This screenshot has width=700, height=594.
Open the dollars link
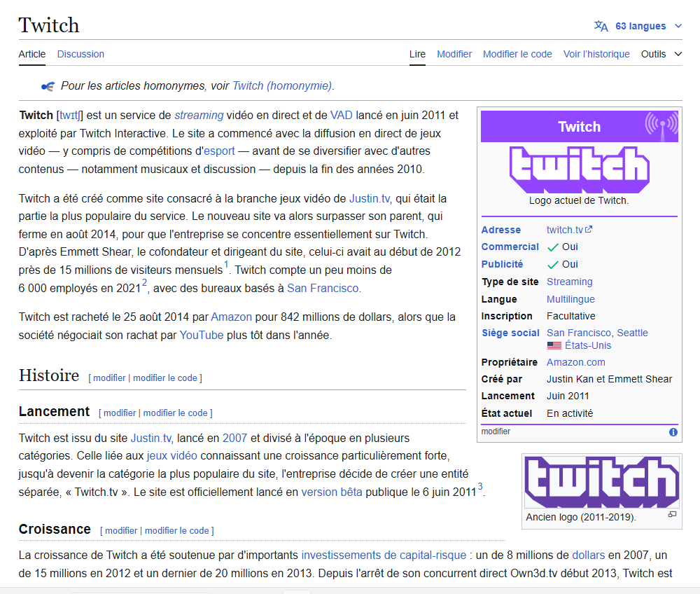[589, 555]
